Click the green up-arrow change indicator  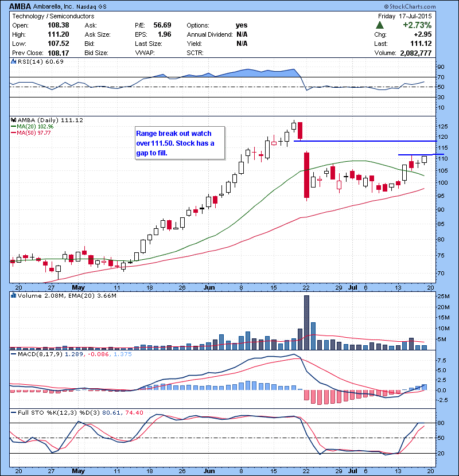tap(380, 25)
